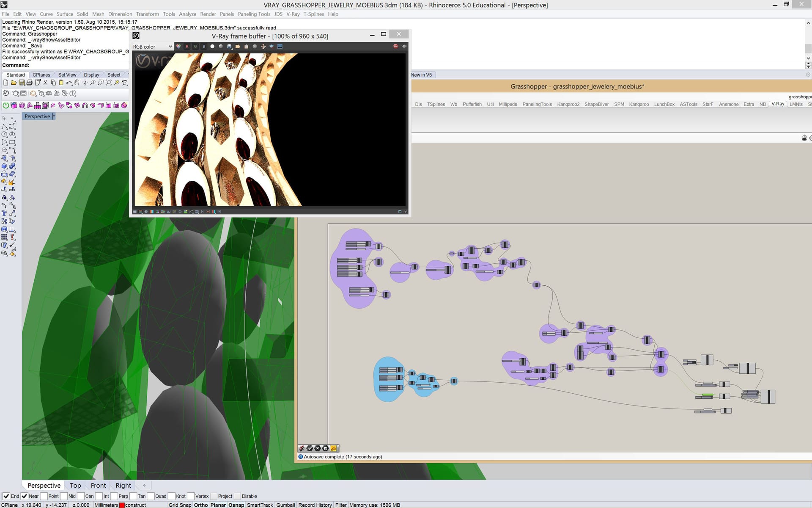
Task: Click the green G channel button in frame buffer
Action: (x=195, y=47)
